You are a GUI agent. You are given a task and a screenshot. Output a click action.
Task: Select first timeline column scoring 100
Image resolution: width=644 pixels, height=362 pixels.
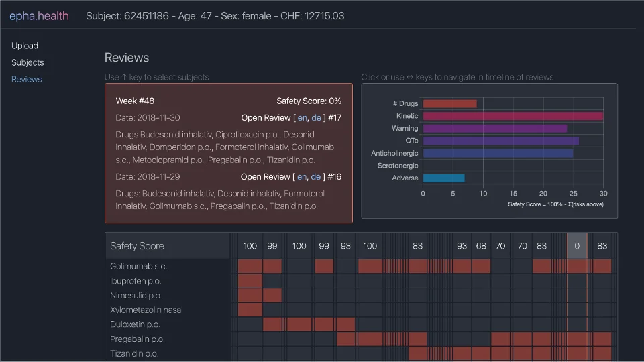(x=250, y=246)
